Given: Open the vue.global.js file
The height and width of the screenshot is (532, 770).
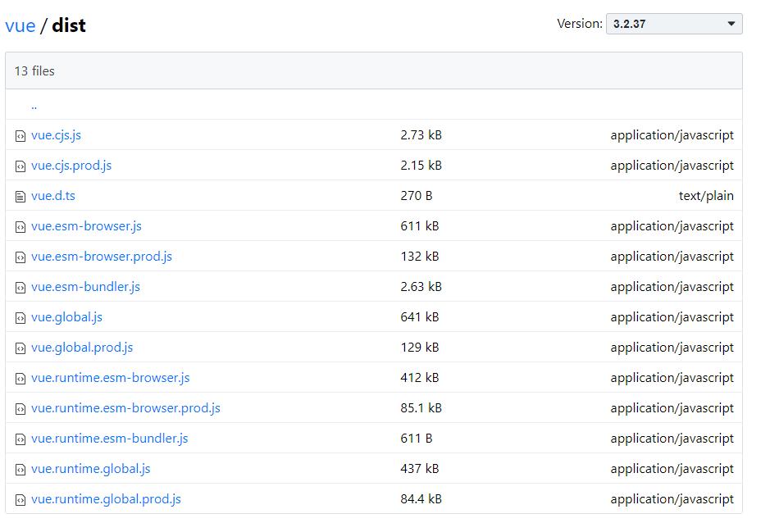Looking at the screenshot, I should [66, 317].
